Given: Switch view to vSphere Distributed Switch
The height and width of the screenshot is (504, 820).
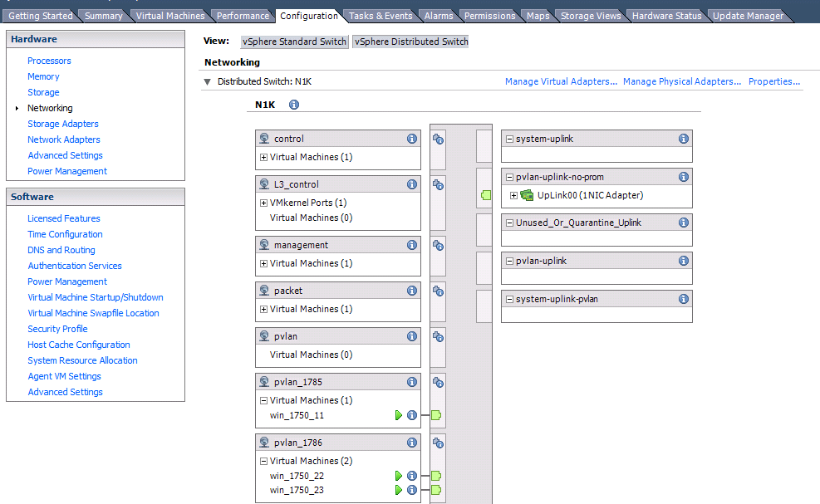Looking at the screenshot, I should (411, 42).
